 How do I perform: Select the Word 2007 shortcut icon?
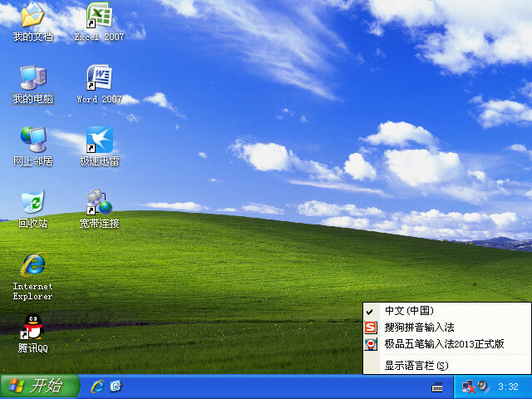pos(99,77)
